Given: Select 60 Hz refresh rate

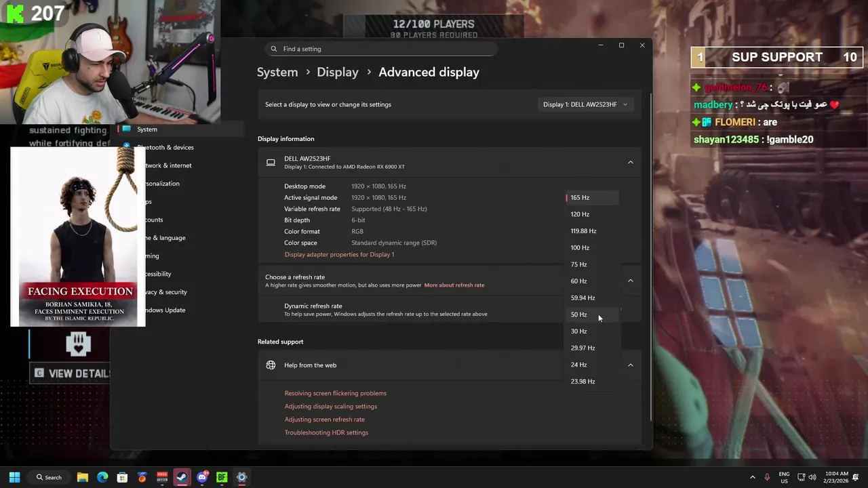Looking at the screenshot, I should tap(591, 281).
